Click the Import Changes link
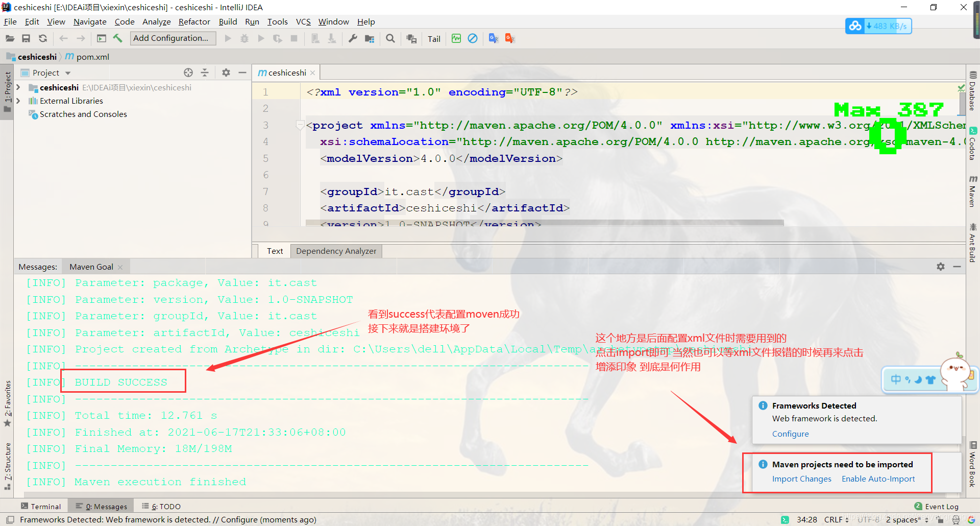 pyautogui.click(x=801, y=479)
